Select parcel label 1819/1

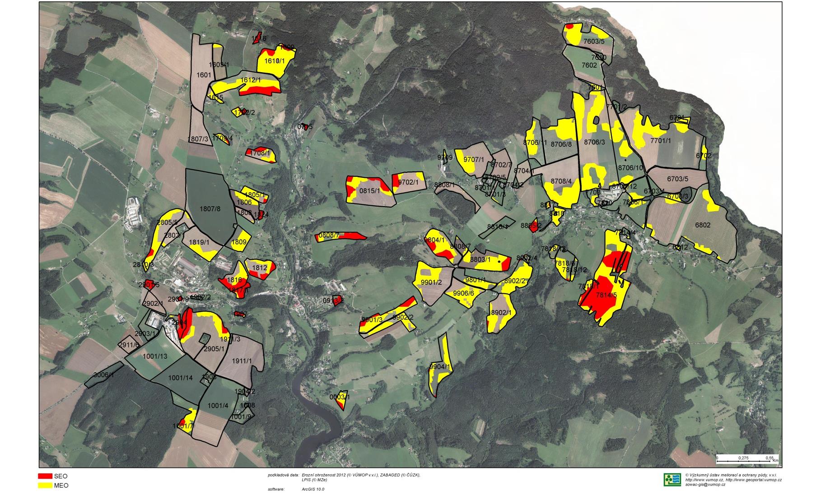click(199, 242)
